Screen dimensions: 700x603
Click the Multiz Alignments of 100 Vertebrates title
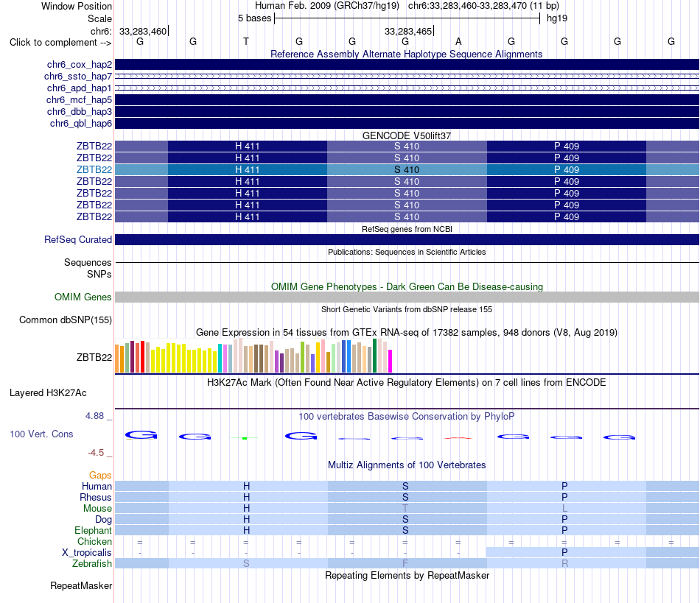click(x=407, y=465)
